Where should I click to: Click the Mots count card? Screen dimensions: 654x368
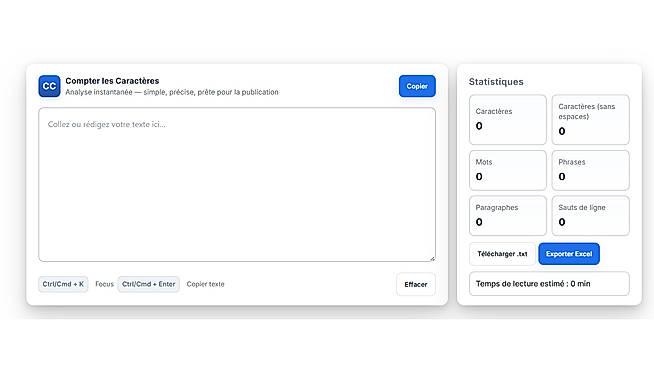(508, 170)
